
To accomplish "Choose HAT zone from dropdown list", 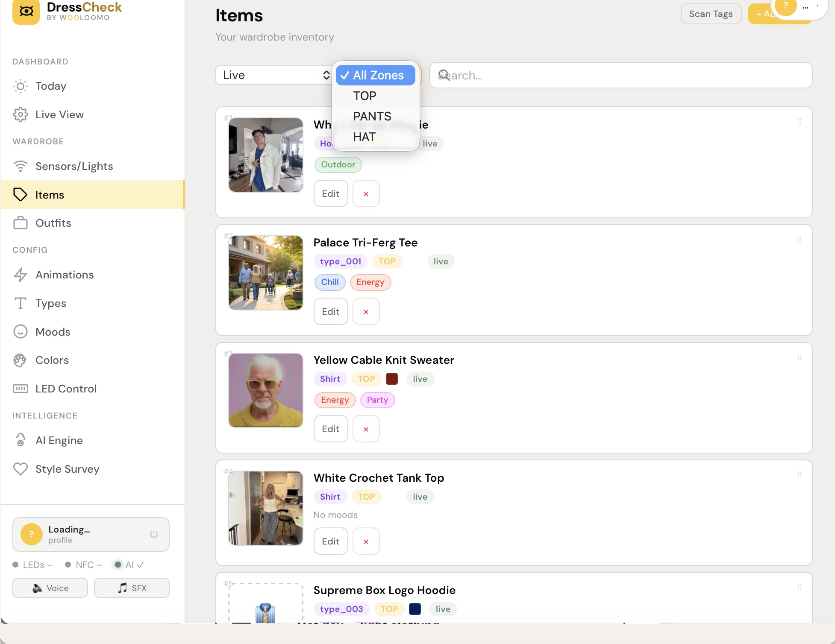I will (375, 137).
